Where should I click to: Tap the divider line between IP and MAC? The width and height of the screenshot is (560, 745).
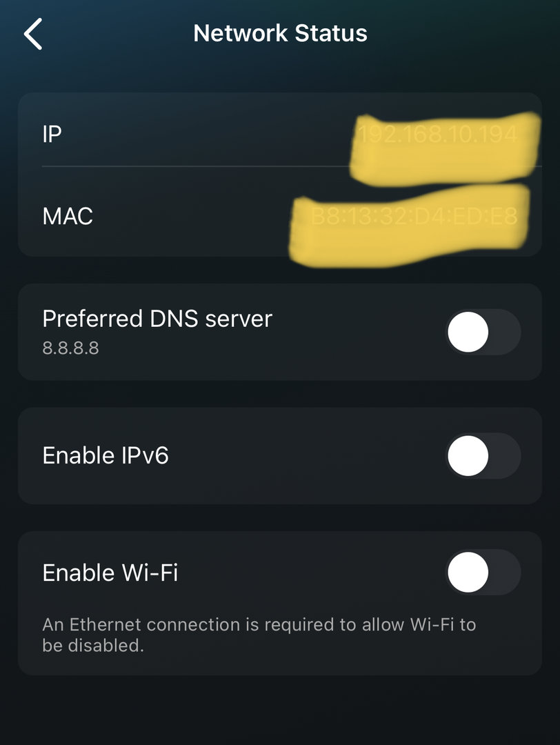click(x=193, y=166)
